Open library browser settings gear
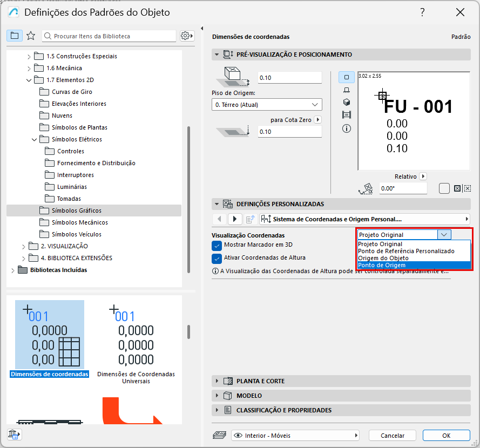 [187, 36]
